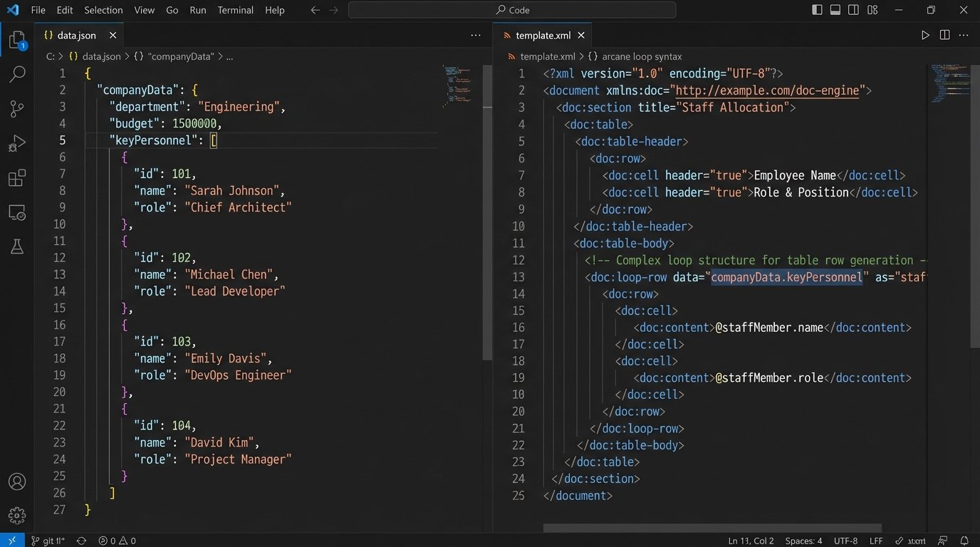Image resolution: width=980 pixels, height=547 pixels.
Task: Open the Testing flask icon view
Action: tap(17, 246)
